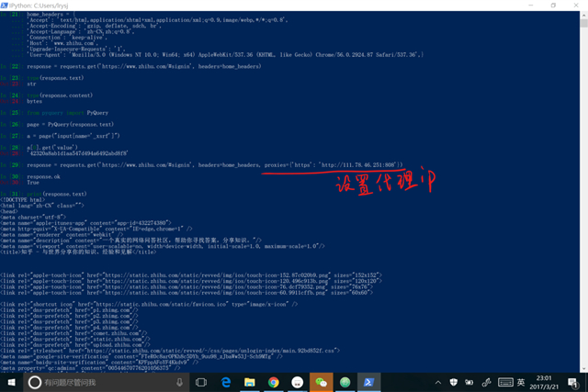Click the microphone icon in the search box
Viewport: 588px width, 392px height.
coord(180,382)
